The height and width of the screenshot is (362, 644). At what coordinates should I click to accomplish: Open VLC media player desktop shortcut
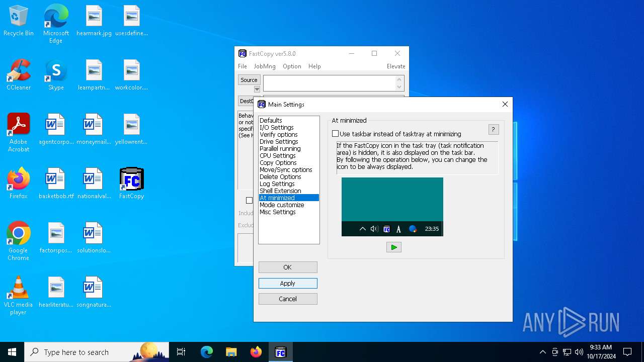coord(19,296)
